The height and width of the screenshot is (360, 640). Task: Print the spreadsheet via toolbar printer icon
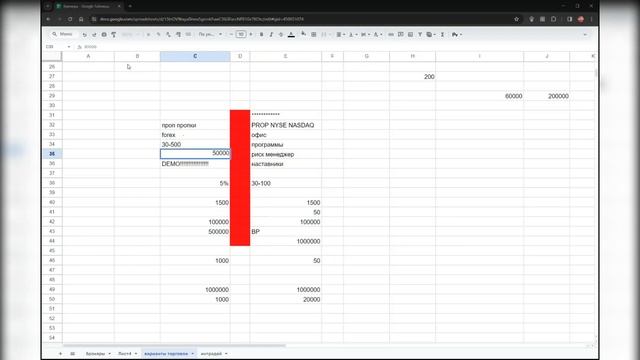(x=104, y=35)
